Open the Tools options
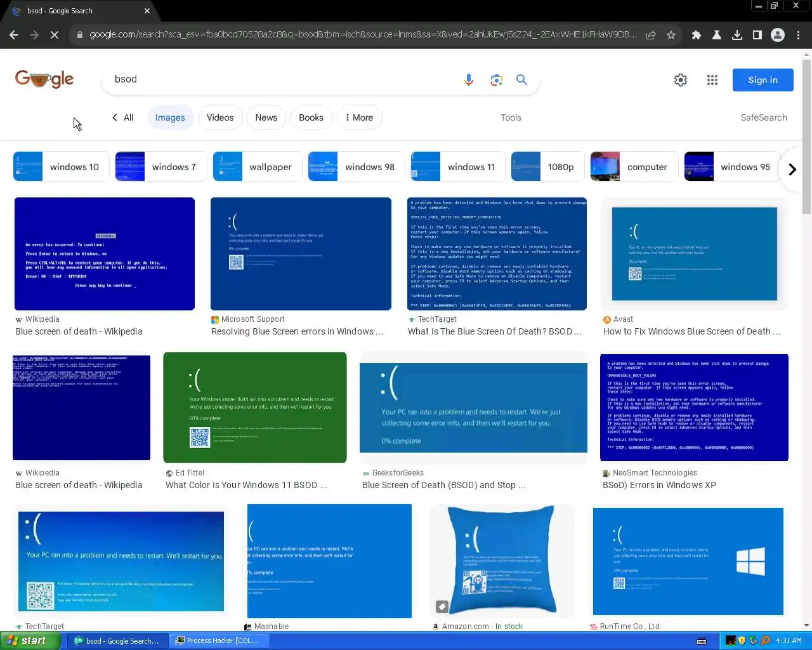812x650 pixels. click(x=511, y=117)
